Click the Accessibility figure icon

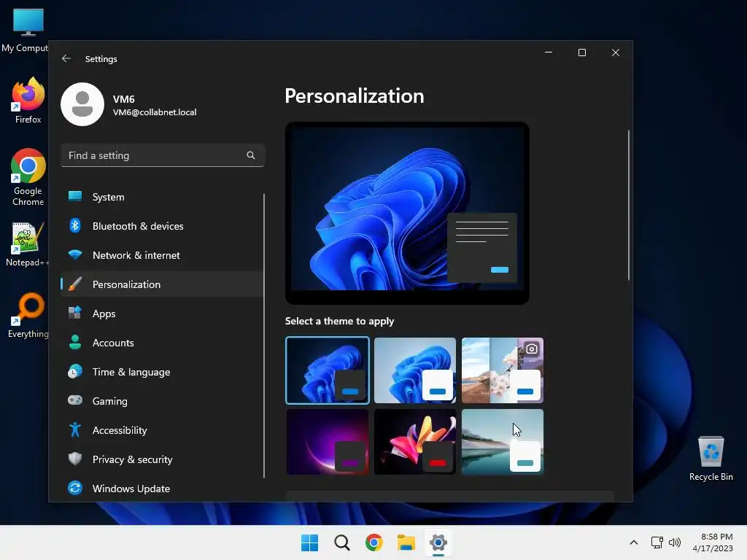point(75,429)
